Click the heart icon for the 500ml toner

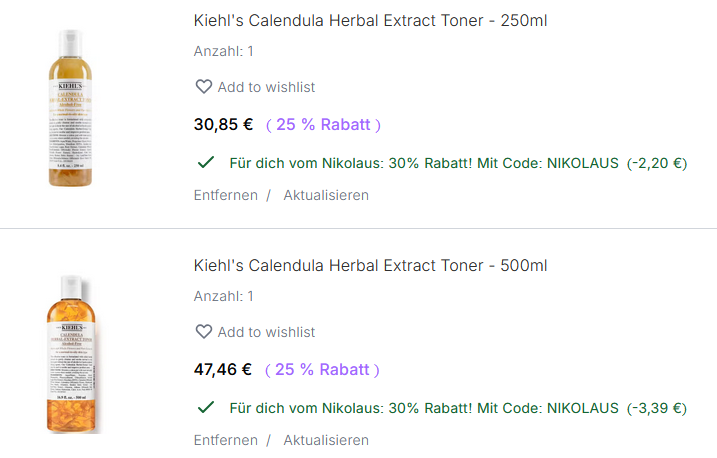(203, 332)
